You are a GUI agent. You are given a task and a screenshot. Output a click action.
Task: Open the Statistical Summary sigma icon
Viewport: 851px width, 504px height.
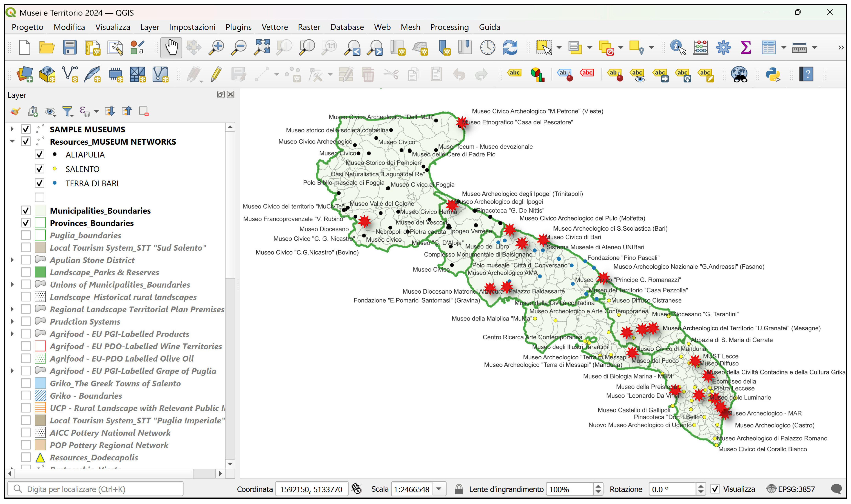click(745, 47)
